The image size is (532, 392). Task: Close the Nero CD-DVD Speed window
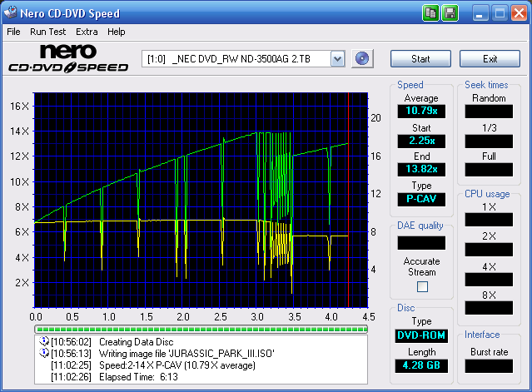point(520,13)
